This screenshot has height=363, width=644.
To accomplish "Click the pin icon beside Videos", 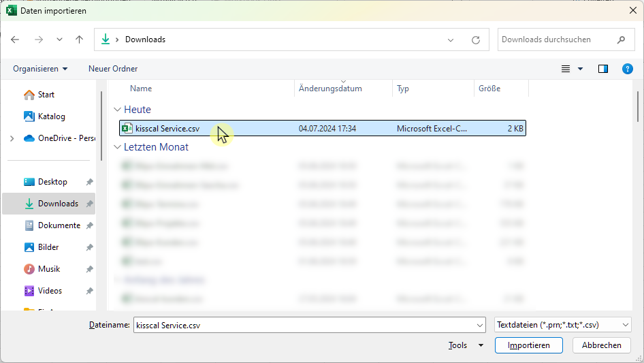I will [x=90, y=291].
